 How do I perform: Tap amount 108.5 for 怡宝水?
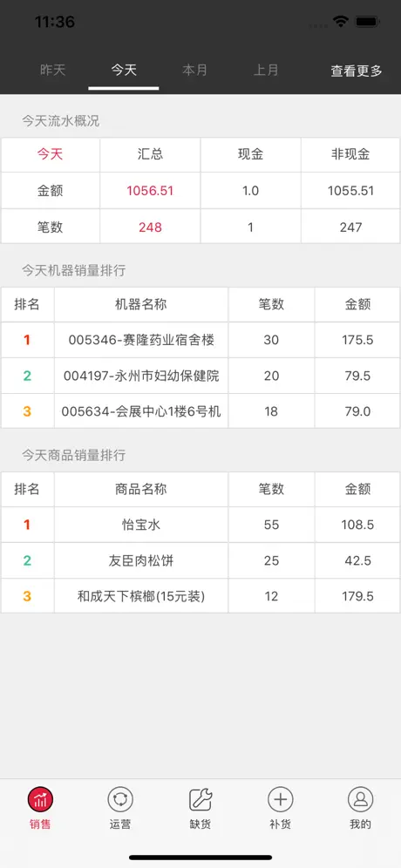click(357, 525)
